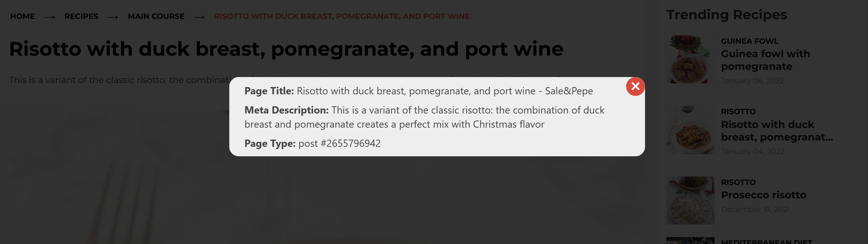Click arrow icon after HOME breadcrumb
This screenshot has width=868, height=244.
(x=49, y=17)
